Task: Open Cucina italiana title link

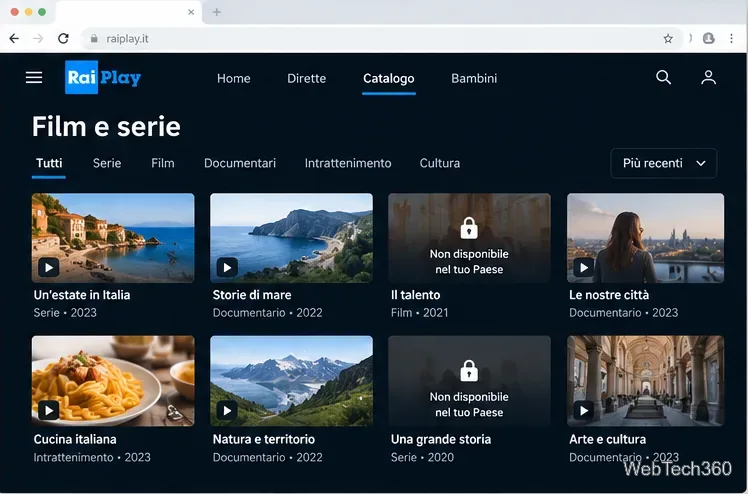Action: (75, 439)
